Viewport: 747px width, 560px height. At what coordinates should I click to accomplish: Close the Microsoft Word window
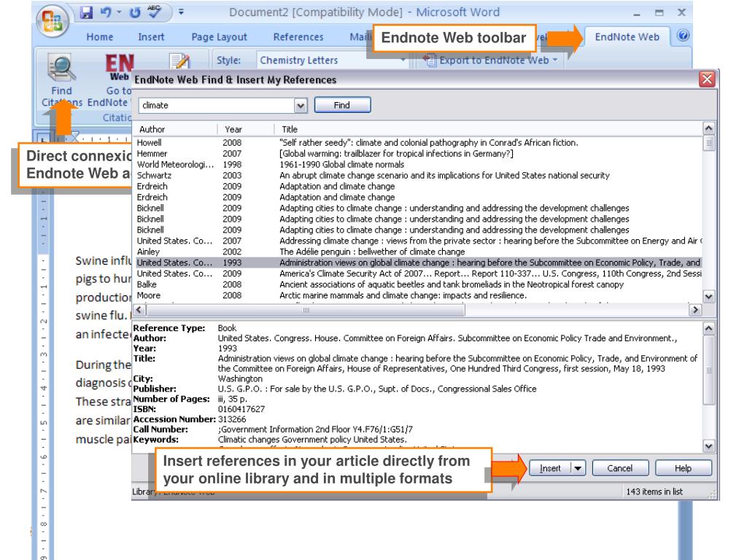click(682, 12)
